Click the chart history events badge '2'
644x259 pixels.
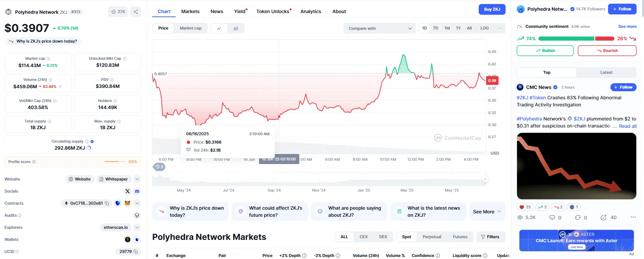159,167
